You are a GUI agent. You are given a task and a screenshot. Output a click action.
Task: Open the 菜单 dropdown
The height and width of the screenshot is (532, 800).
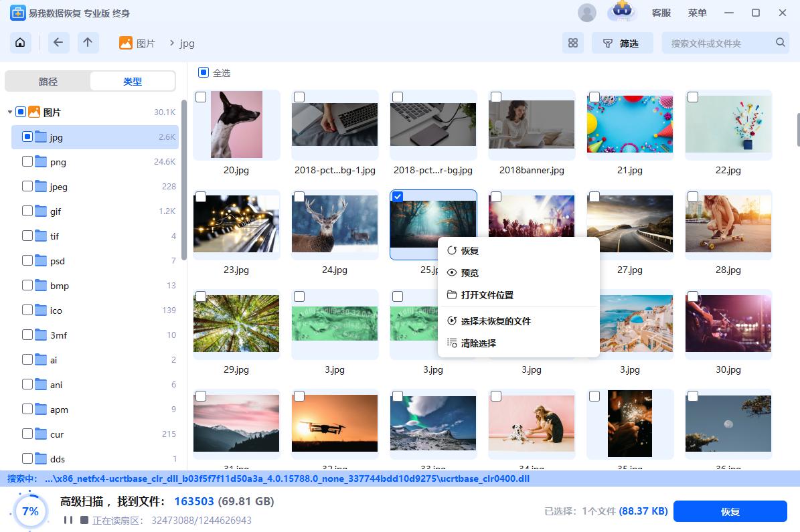(697, 12)
